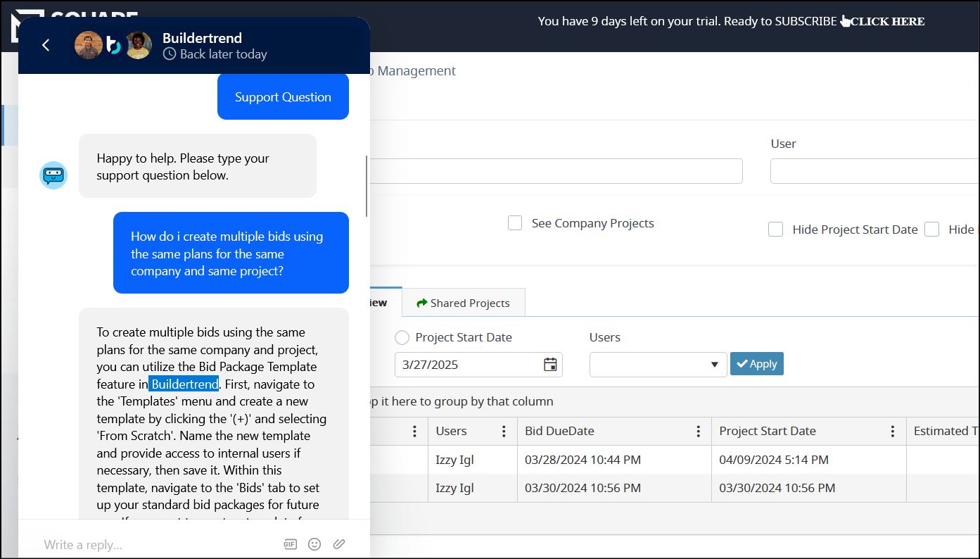980x559 pixels.
Task: Click the chat conversation scrollbar
Action: [367, 186]
